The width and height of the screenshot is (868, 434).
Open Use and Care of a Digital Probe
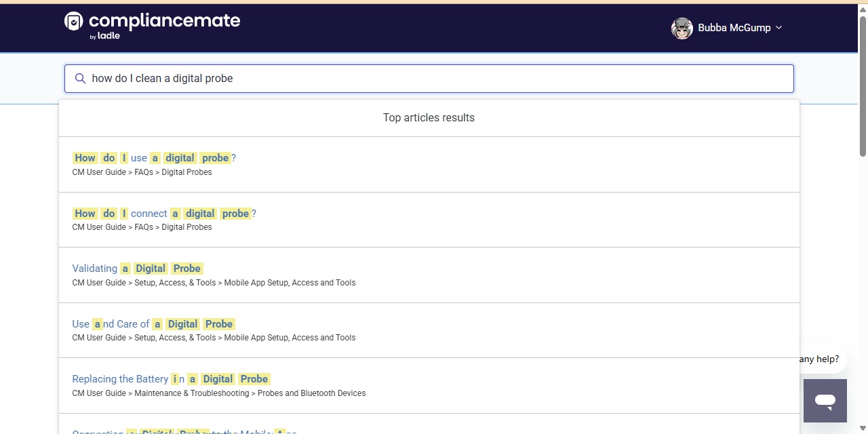click(x=153, y=324)
